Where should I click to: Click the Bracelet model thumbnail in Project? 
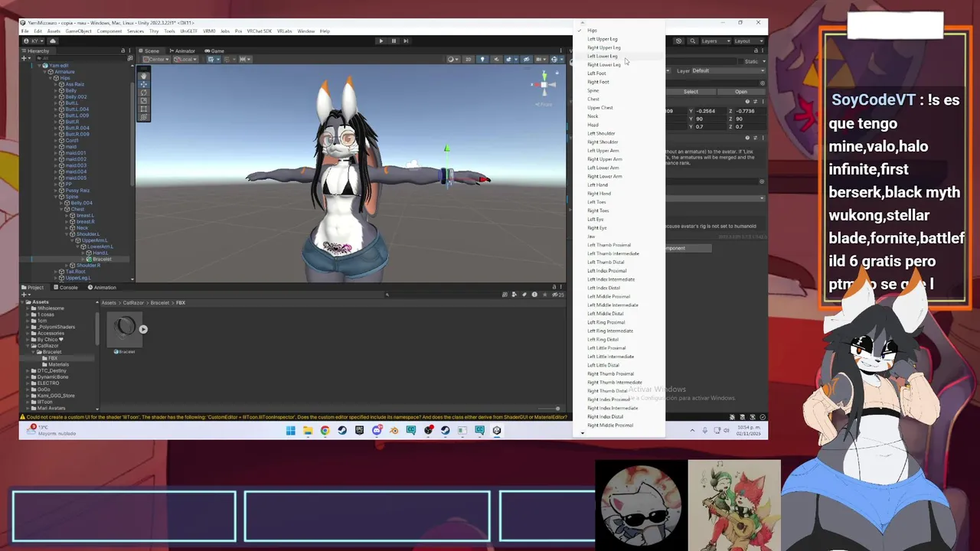tap(126, 330)
